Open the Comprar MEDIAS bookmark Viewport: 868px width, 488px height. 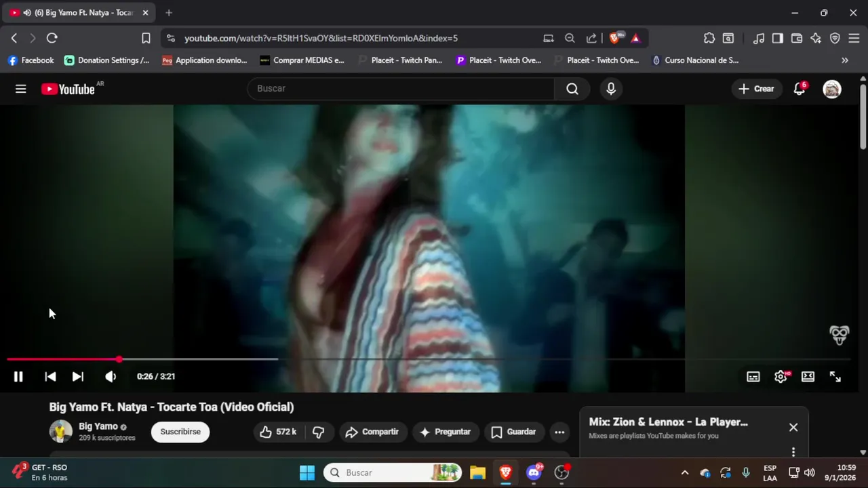tap(302, 60)
